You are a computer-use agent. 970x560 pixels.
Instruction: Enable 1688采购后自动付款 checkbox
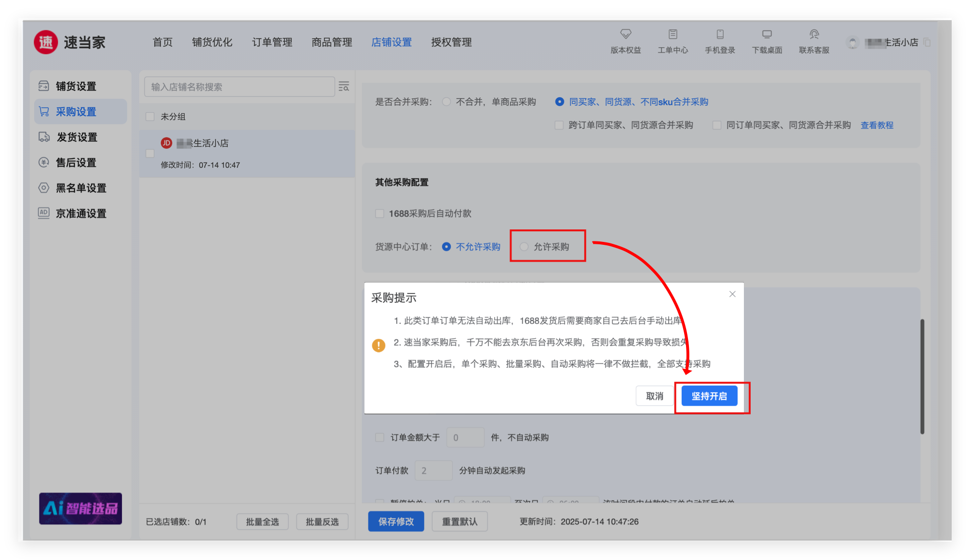[380, 213]
